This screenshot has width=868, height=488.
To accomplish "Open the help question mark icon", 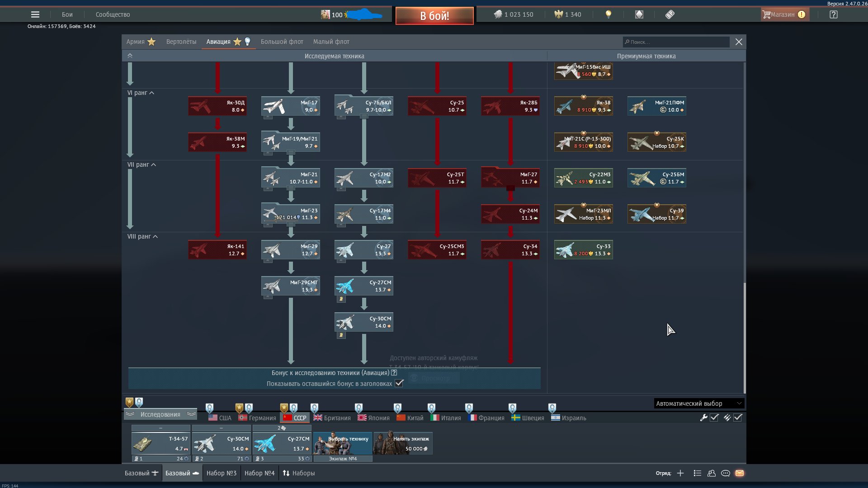I will point(834,14).
